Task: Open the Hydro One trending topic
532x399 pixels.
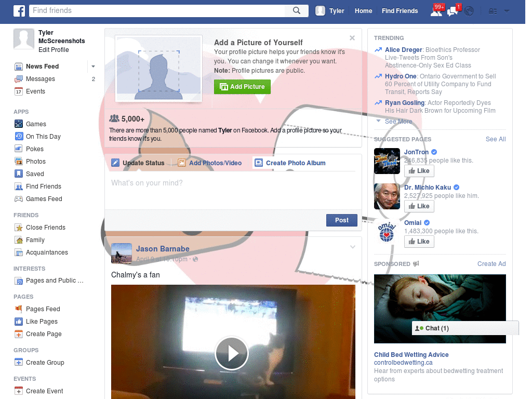Action: [401, 76]
